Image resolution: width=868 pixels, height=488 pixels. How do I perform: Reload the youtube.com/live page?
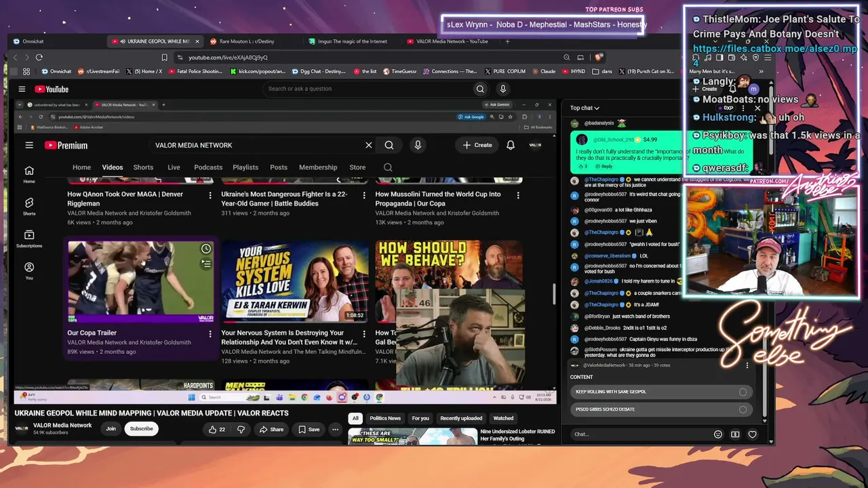[39, 58]
